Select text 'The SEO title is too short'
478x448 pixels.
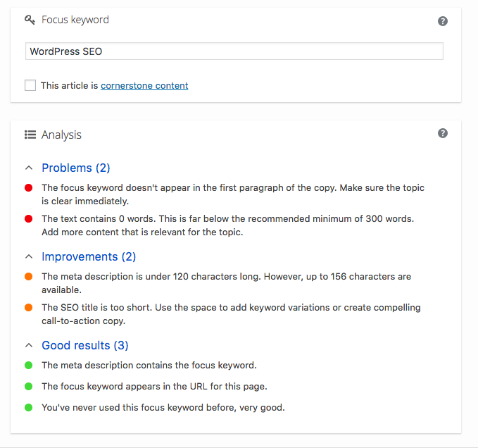click(96, 308)
